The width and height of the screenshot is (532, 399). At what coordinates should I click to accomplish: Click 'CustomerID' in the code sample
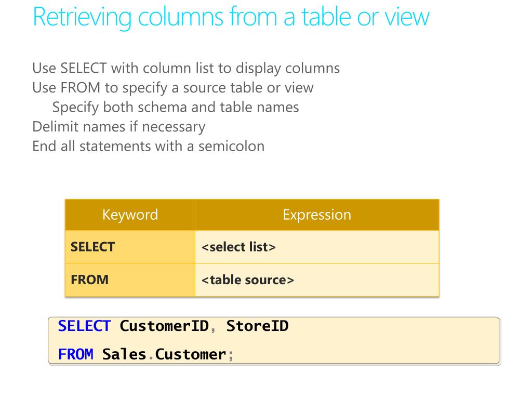[164, 326]
